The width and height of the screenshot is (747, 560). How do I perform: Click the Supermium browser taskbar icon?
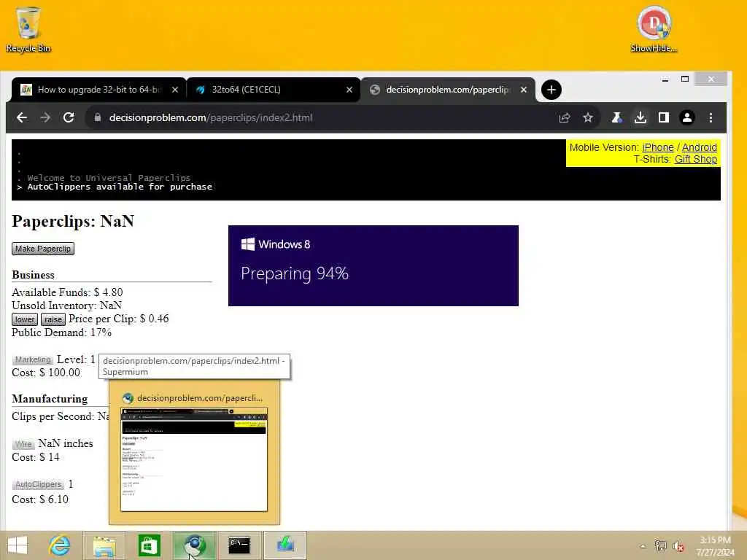click(194, 545)
